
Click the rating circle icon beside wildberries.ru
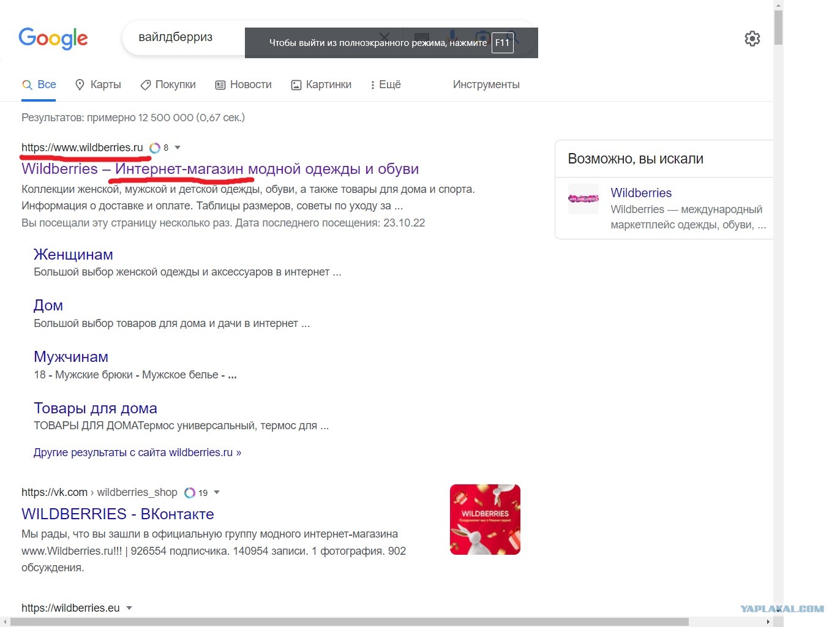point(155,148)
